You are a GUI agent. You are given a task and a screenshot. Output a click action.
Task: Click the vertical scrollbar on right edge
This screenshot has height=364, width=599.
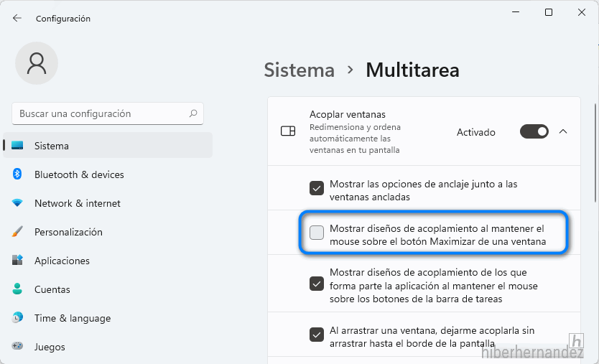(x=596, y=153)
